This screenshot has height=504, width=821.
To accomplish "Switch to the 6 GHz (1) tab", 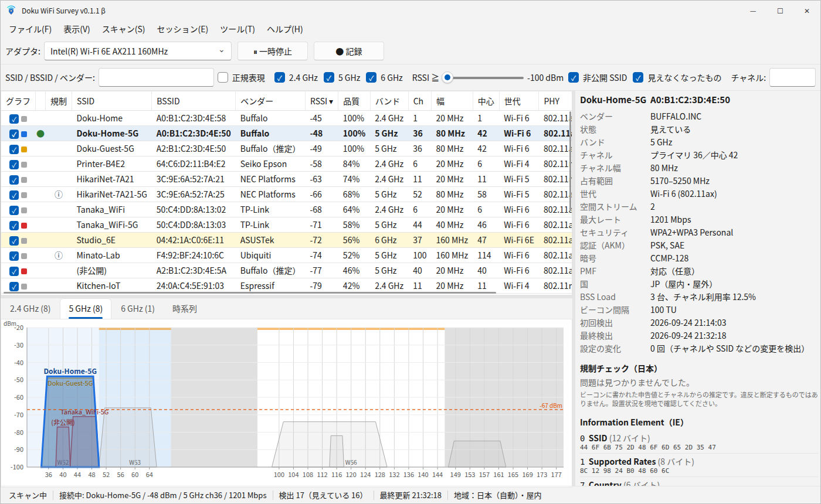I will coord(138,309).
